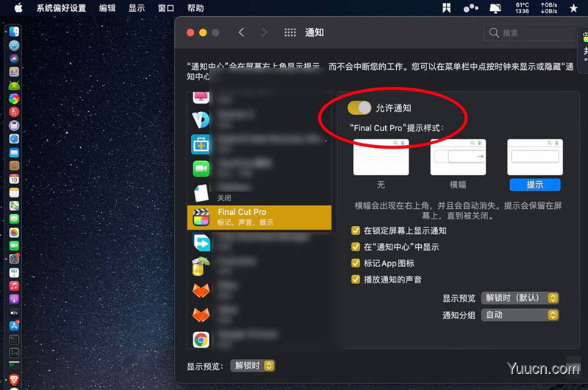Click the star icon in the menu bar
Screen dimensions: 588x390
click(x=573, y=8)
